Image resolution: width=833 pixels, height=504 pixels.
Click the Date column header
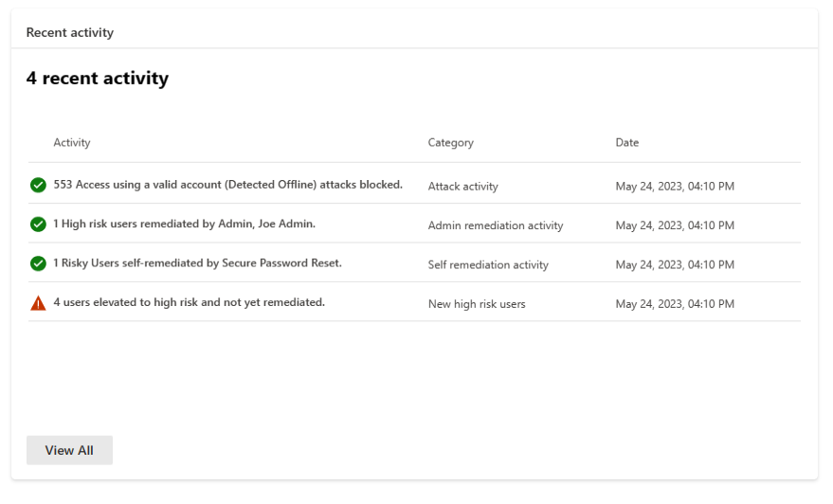point(627,143)
